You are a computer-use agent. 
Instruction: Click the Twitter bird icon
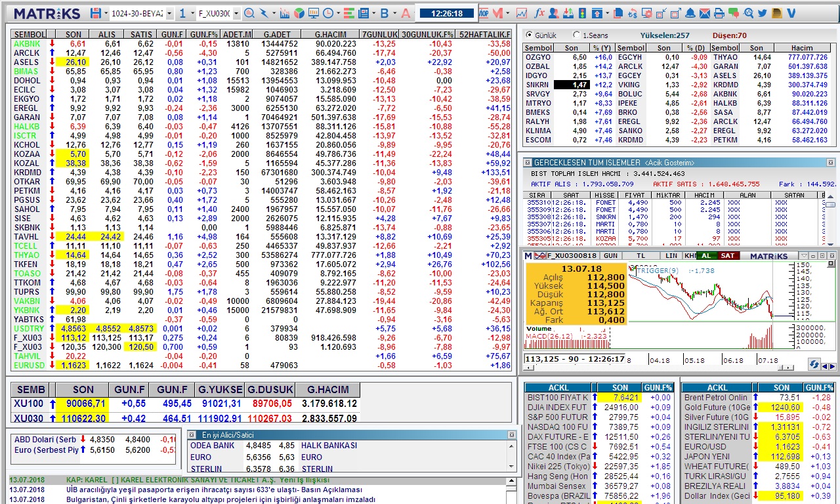(x=763, y=13)
